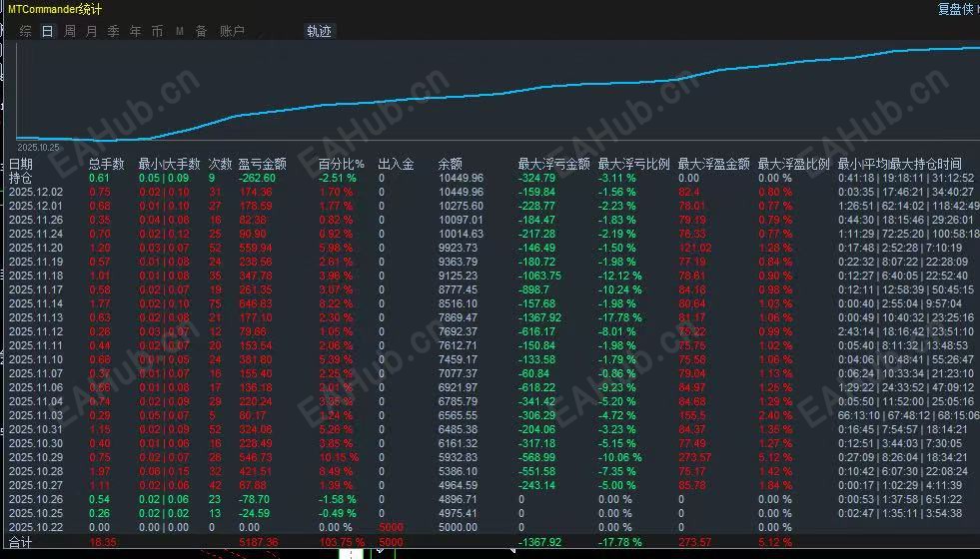Click the 5000.00 balance value
This screenshot has width=980, height=559.
pos(459,527)
